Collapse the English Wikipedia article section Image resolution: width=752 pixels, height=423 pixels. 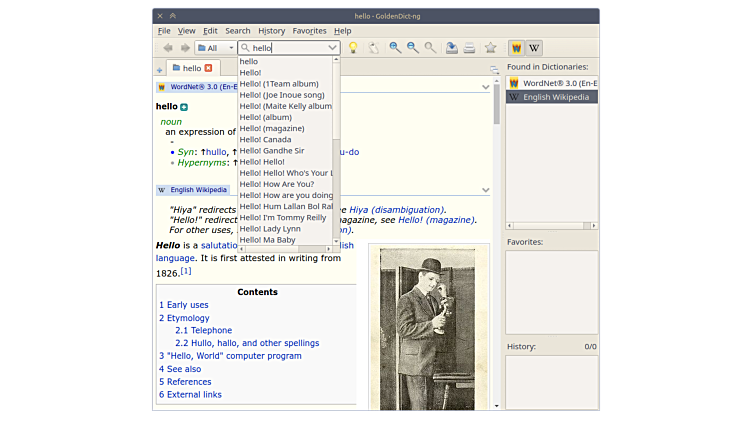pyautogui.click(x=486, y=190)
